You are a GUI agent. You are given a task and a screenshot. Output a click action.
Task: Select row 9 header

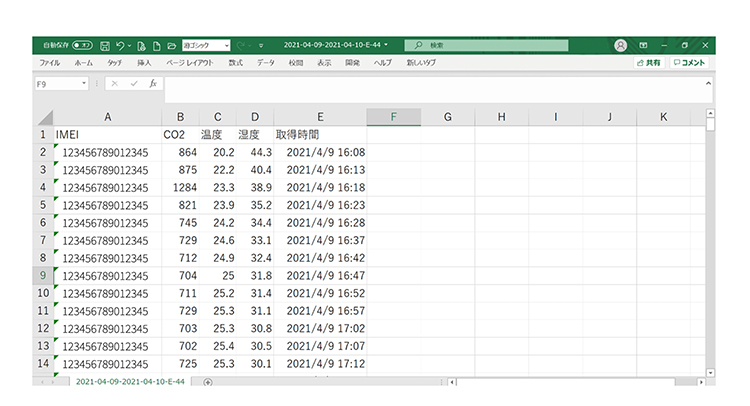[43, 276]
